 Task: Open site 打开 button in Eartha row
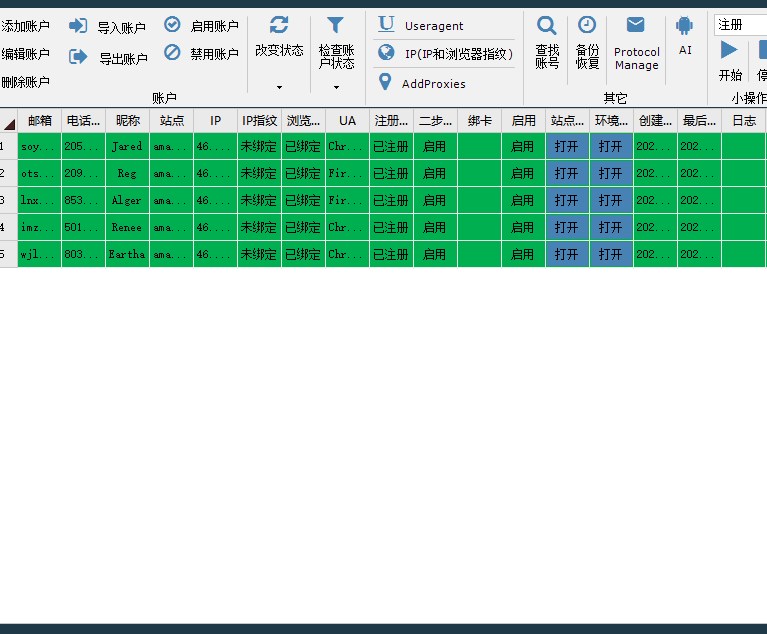coord(567,254)
